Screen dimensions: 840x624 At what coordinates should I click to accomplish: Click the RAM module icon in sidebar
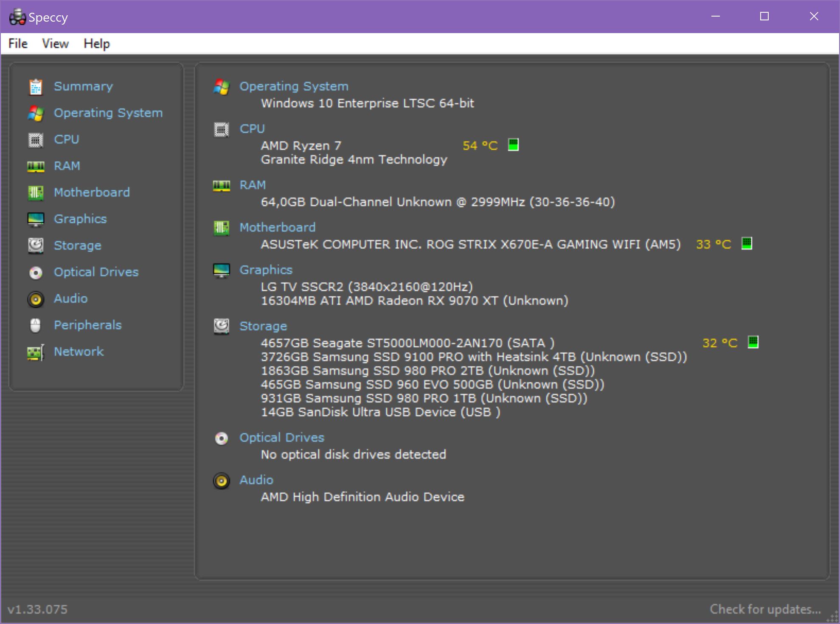tap(36, 166)
